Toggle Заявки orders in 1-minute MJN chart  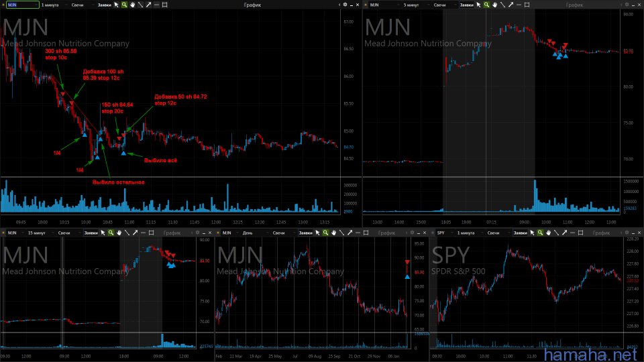click(105, 5)
